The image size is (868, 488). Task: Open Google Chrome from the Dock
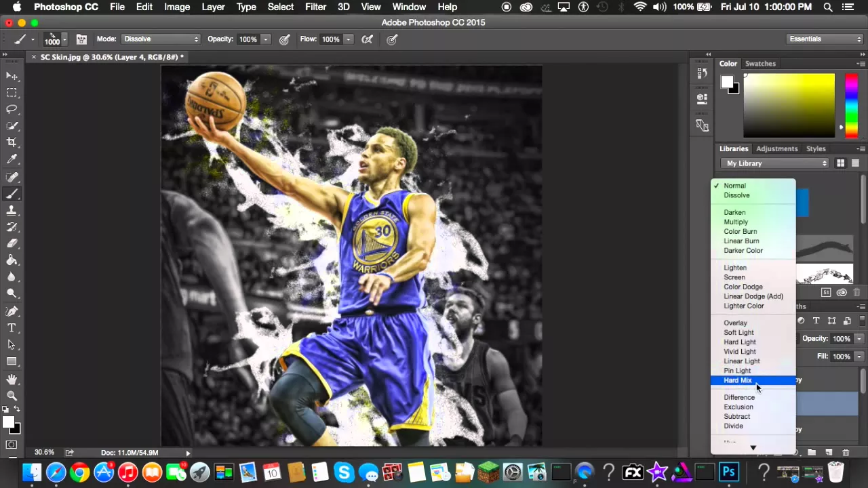(79, 472)
